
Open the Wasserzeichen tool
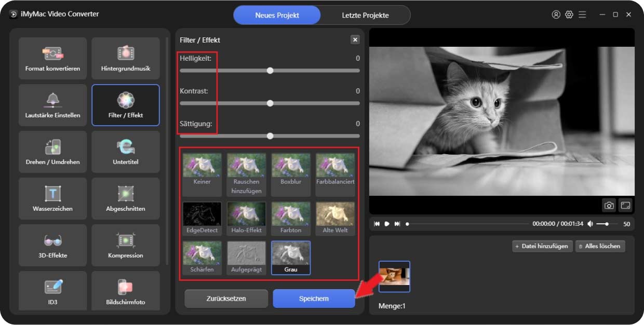[x=52, y=198]
